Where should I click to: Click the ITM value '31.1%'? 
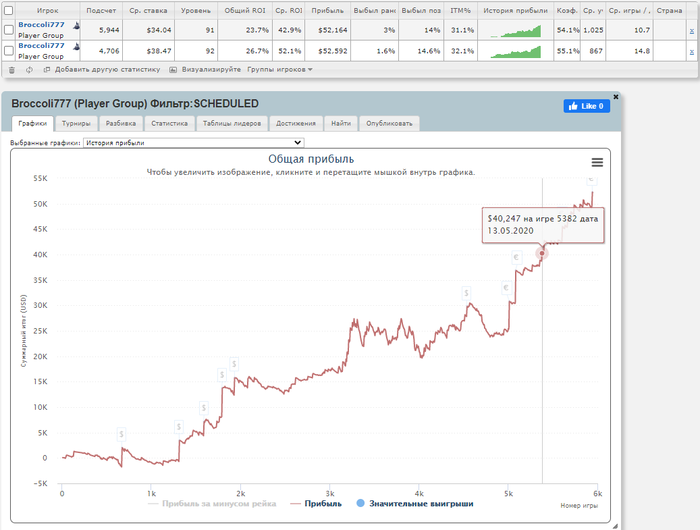462,30
